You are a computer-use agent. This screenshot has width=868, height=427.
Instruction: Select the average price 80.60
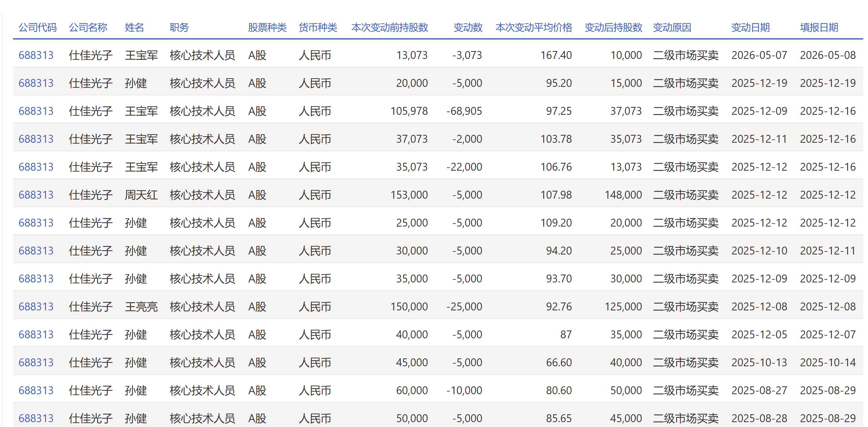tap(559, 391)
